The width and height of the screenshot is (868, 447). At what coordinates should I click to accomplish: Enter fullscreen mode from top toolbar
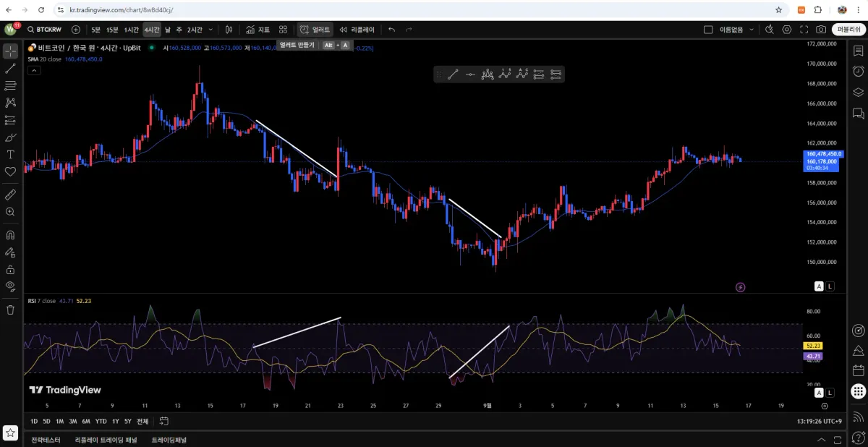[x=804, y=30]
